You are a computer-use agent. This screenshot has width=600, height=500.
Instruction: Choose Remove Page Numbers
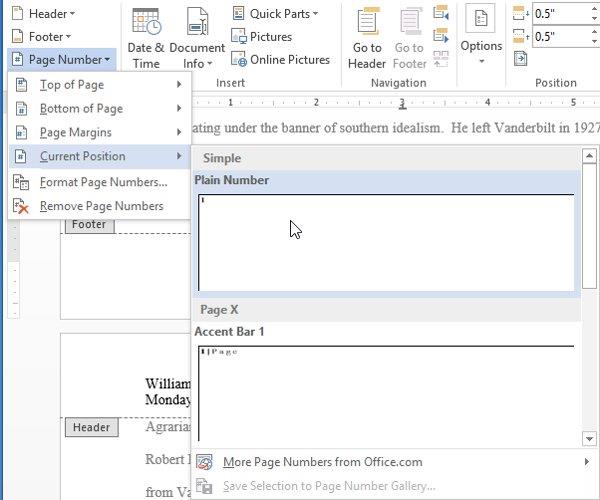[x=99, y=206]
